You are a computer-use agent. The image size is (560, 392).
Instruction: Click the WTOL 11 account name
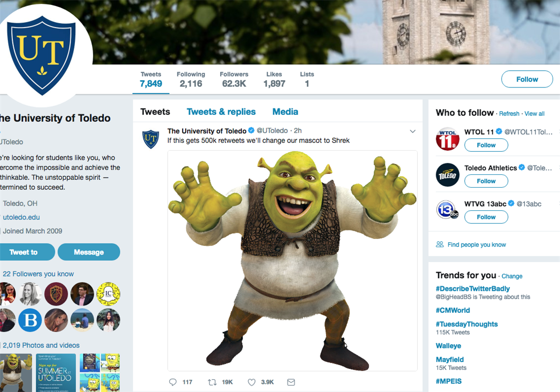478,132
